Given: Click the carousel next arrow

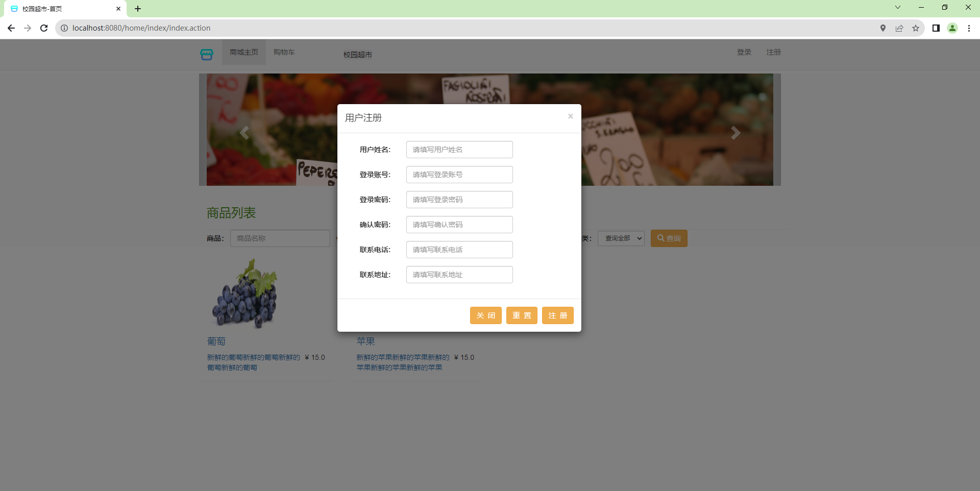Looking at the screenshot, I should click(x=735, y=133).
